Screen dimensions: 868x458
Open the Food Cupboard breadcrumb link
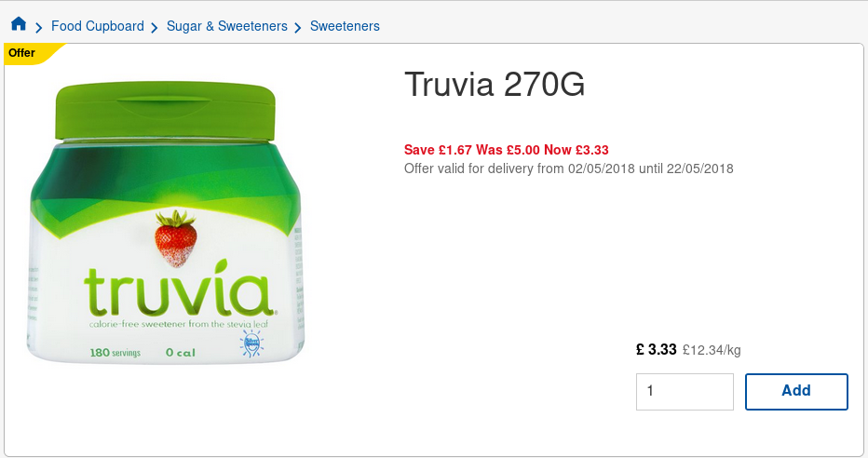pos(98,26)
